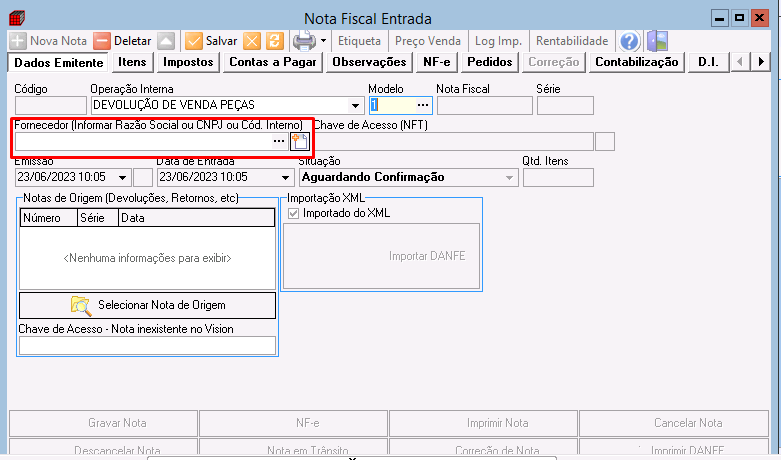Open the printer dropdown arrow
Viewport: 781px width, 460px height.
(x=323, y=41)
